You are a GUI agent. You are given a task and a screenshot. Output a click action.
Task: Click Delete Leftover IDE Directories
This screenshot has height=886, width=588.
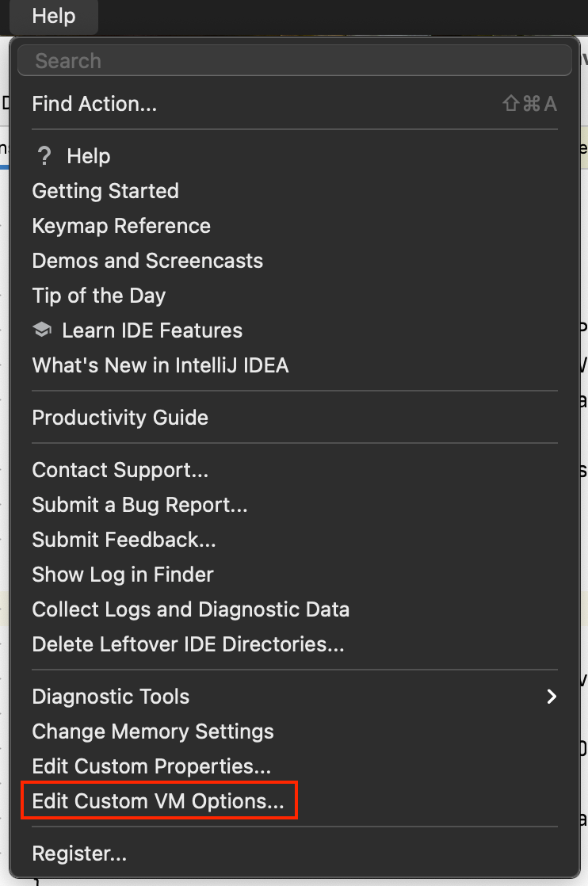tap(189, 644)
